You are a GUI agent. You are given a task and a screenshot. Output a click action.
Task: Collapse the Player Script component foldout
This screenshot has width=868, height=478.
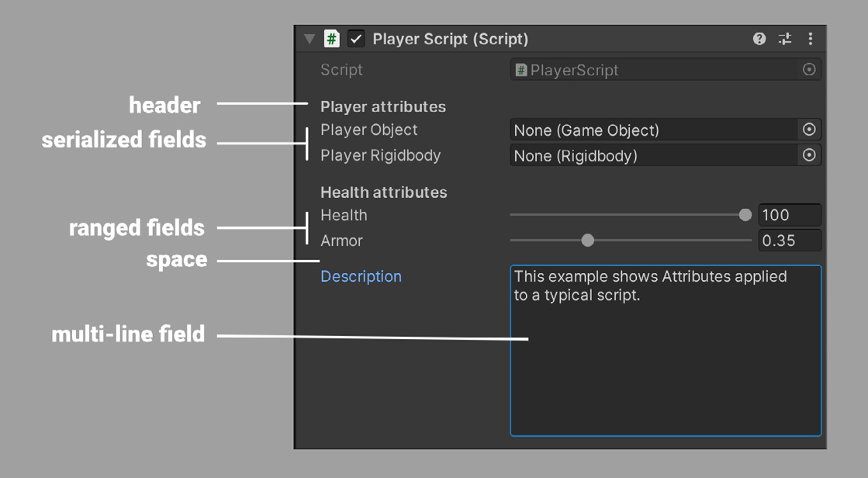310,39
